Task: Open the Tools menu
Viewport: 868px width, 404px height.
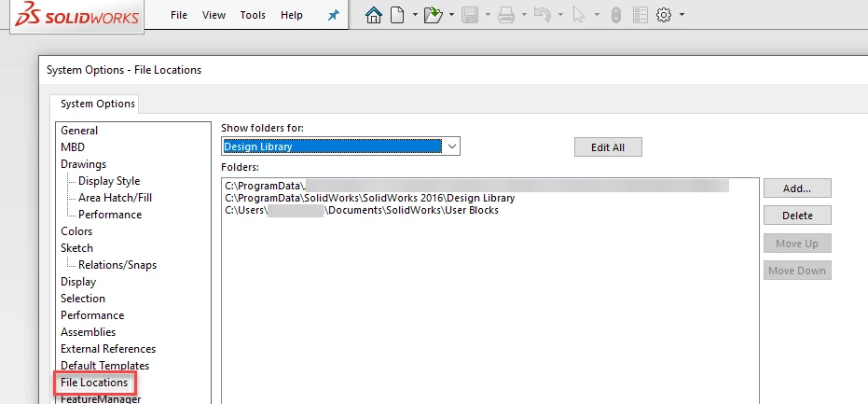Action: [x=253, y=15]
